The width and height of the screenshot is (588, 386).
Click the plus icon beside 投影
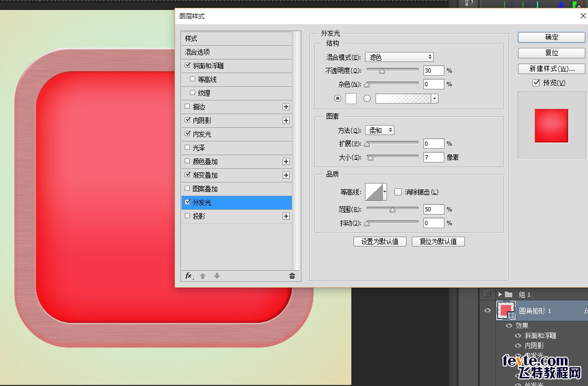286,216
